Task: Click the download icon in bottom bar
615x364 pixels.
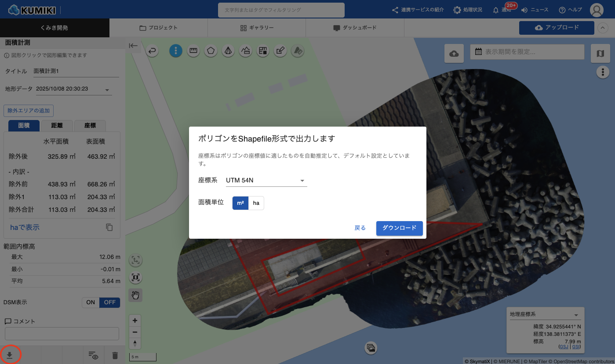Action: click(9, 355)
